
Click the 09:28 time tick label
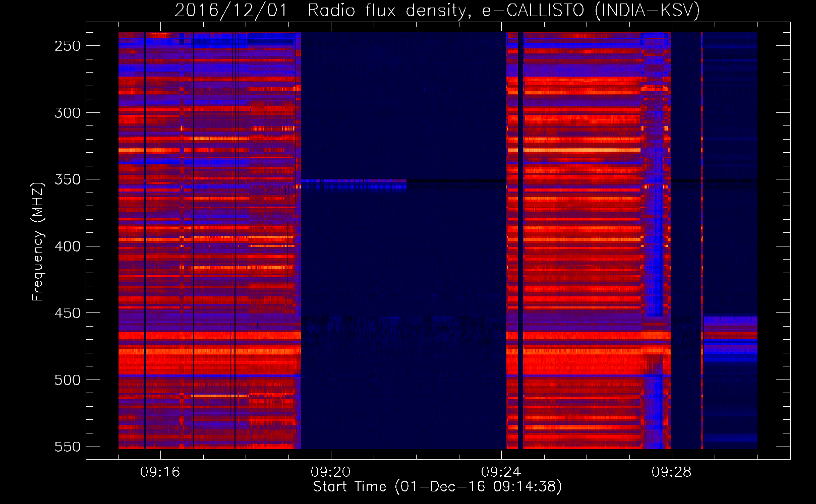(x=672, y=472)
